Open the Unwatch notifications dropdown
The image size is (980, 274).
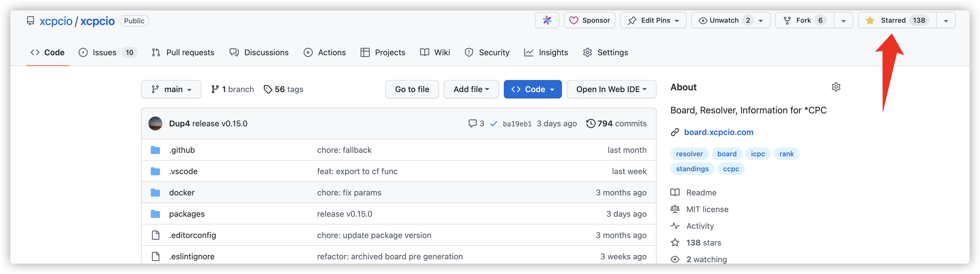[731, 20]
